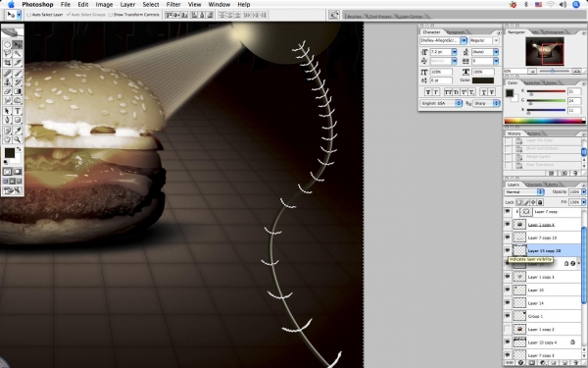Click the delete layer trash icon
This screenshot has width=588, height=368.
click(x=575, y=363)
